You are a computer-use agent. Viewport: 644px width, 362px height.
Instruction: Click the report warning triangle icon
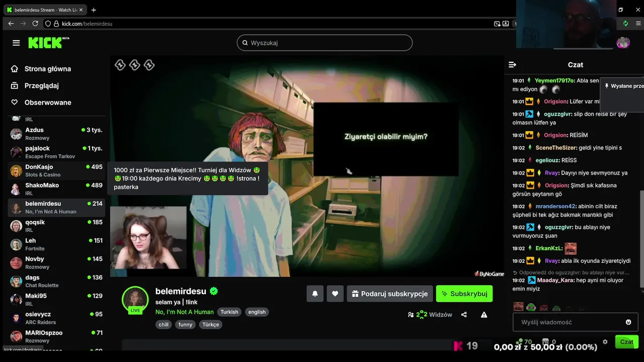[x=484, y=315]
